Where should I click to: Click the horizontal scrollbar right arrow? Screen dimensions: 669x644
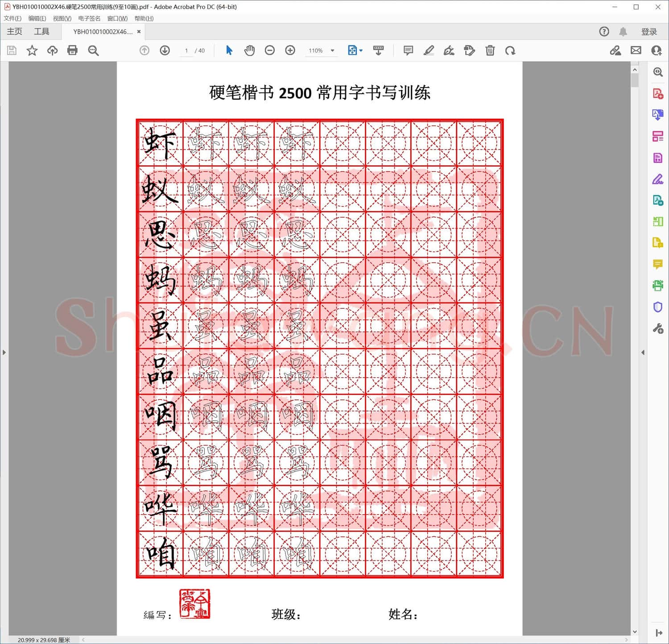(626, 640)
